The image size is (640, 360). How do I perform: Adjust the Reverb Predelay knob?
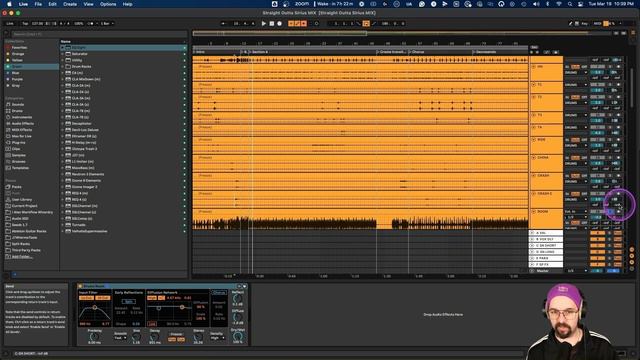click(94, 337)
